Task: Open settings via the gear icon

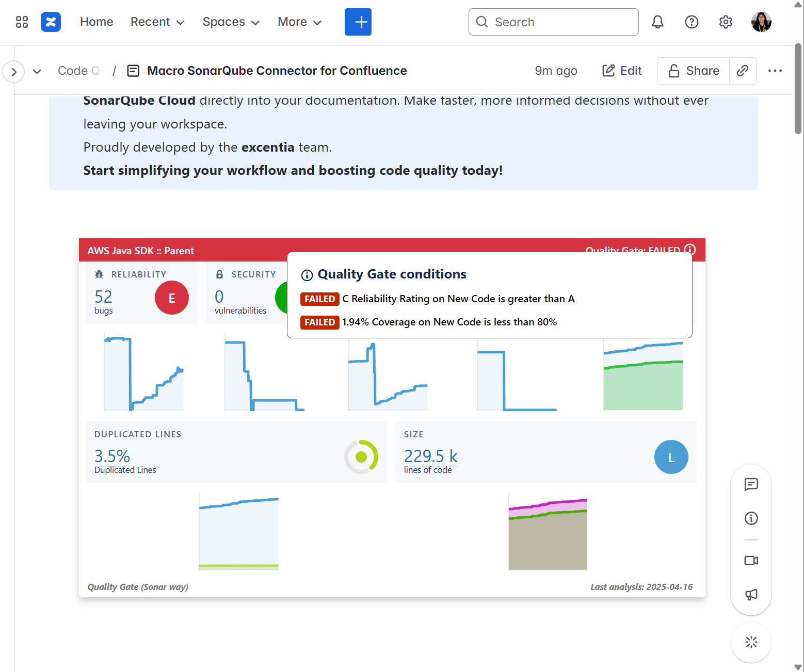Action: click(x=726, y=22)
